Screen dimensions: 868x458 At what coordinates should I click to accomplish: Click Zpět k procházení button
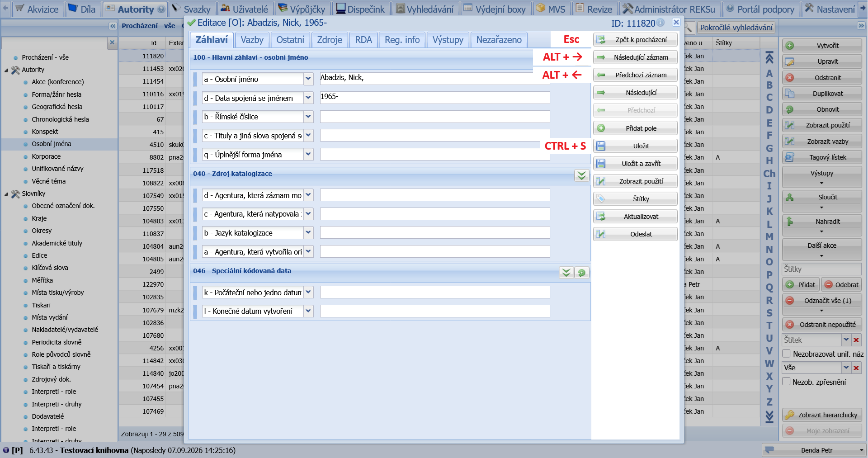tap(635, 40)
